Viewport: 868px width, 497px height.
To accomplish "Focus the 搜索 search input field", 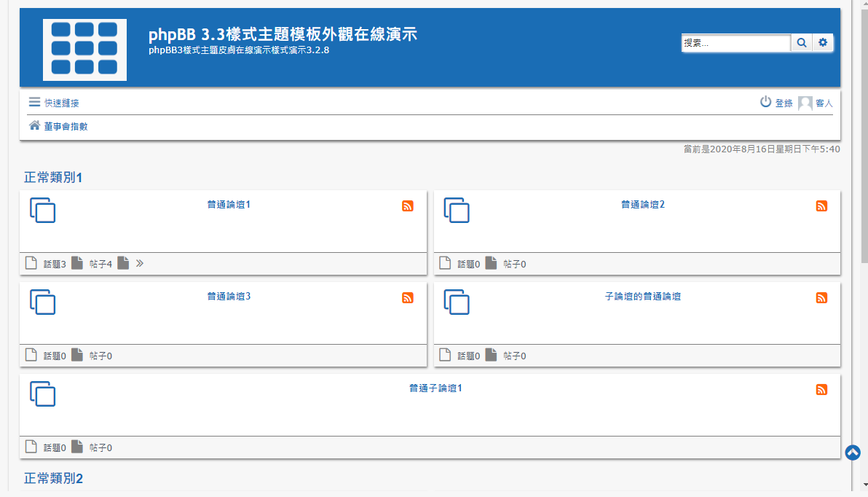I will coord(735,43).
